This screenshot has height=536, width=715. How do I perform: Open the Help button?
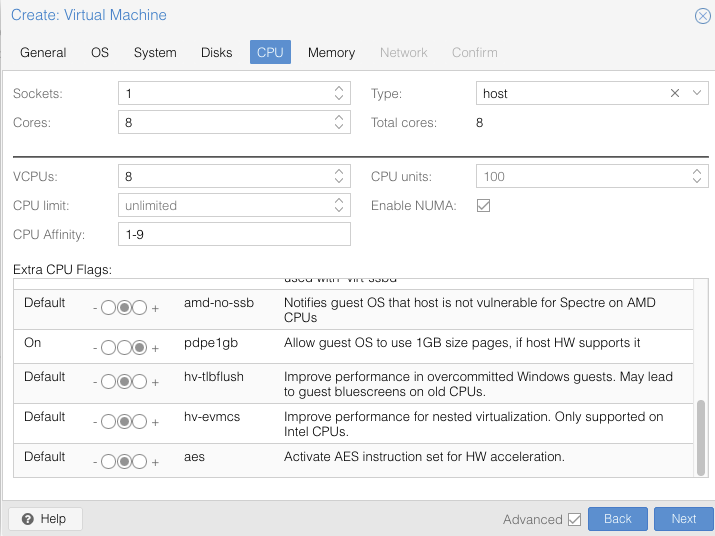pyautogui.click(x=45, y=519)
